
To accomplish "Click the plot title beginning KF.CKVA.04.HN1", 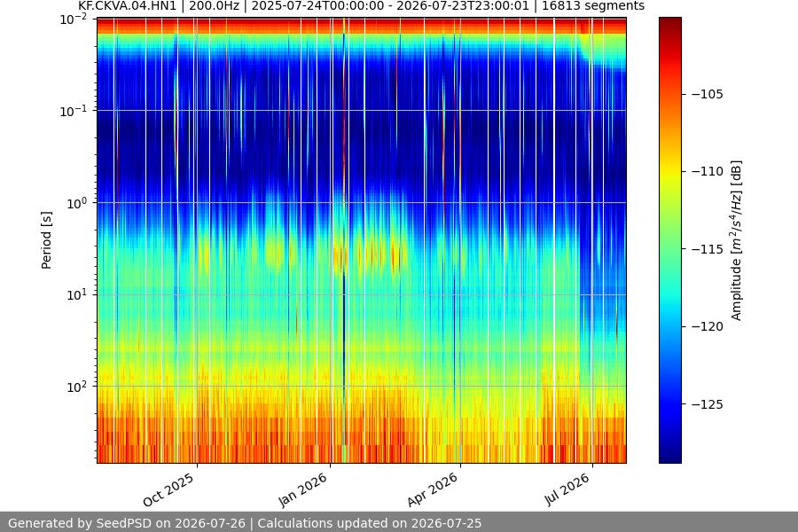I will coord(361,6).
